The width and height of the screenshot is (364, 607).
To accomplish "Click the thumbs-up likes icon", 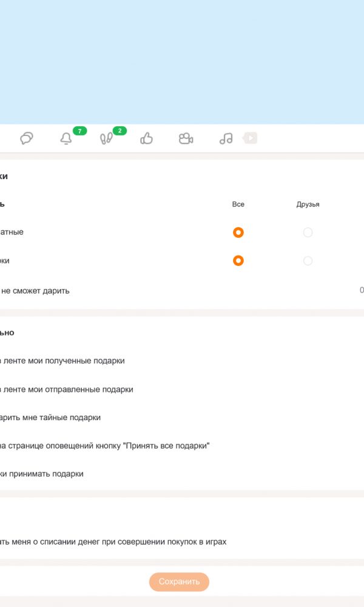I will (x=146, y=139).
